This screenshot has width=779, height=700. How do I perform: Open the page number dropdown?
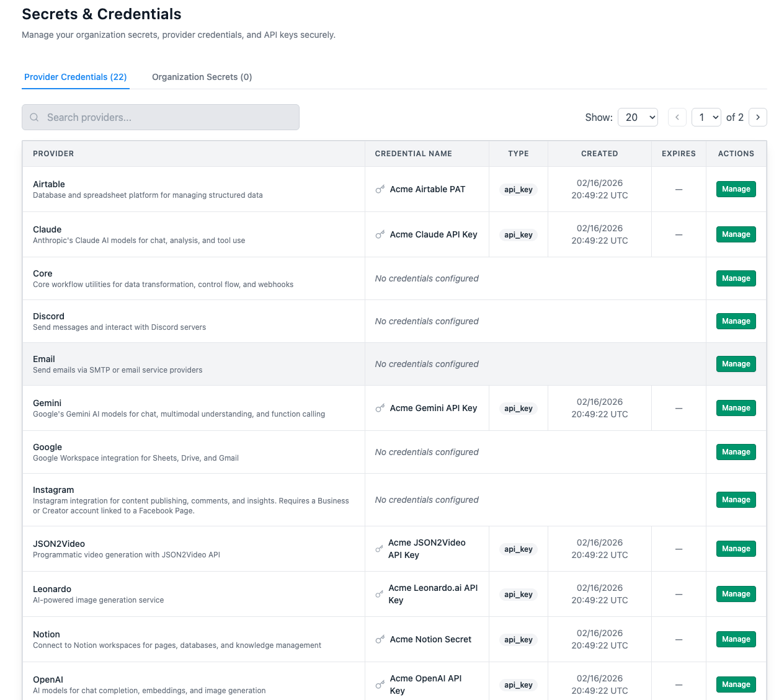click(706, 117)
